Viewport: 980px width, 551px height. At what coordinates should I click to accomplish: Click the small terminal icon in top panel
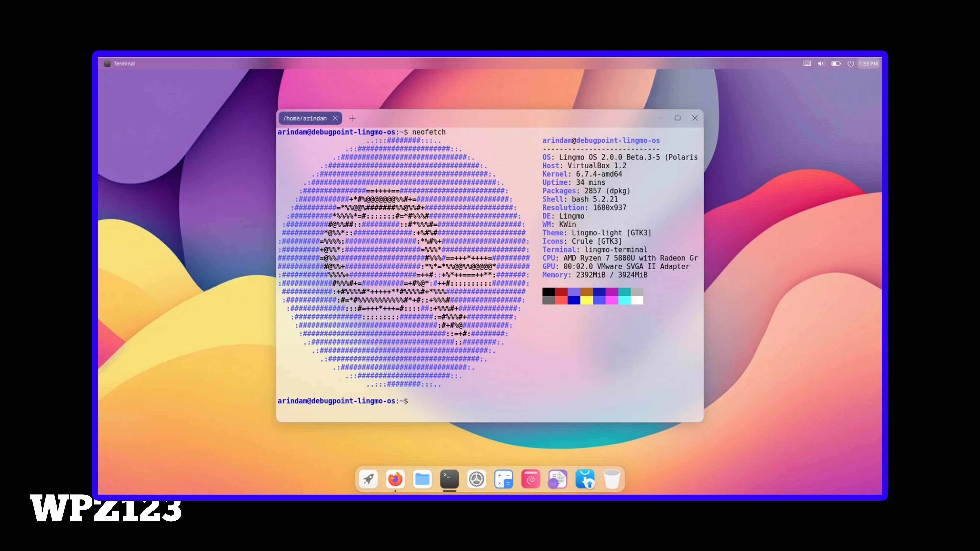tap(107, 64)
